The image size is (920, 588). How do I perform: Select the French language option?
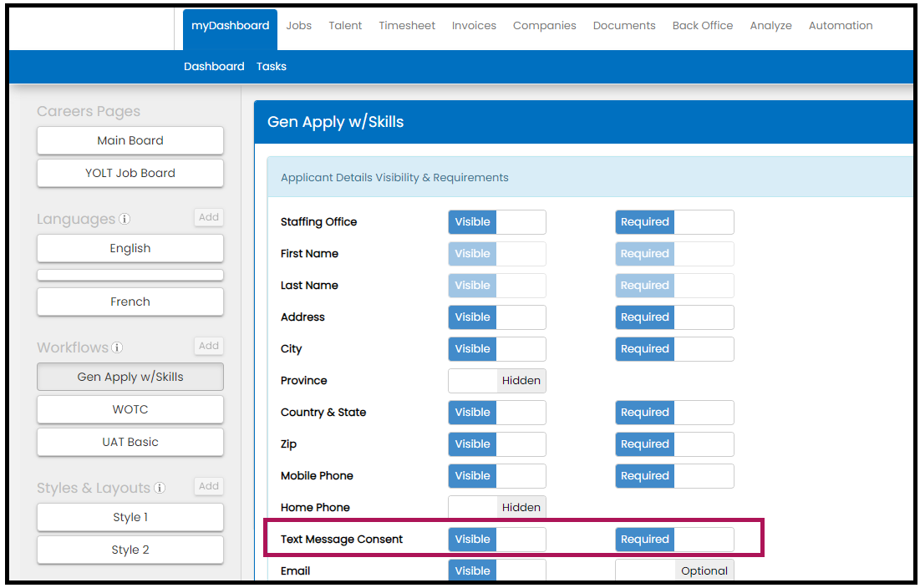pos(130,302)
